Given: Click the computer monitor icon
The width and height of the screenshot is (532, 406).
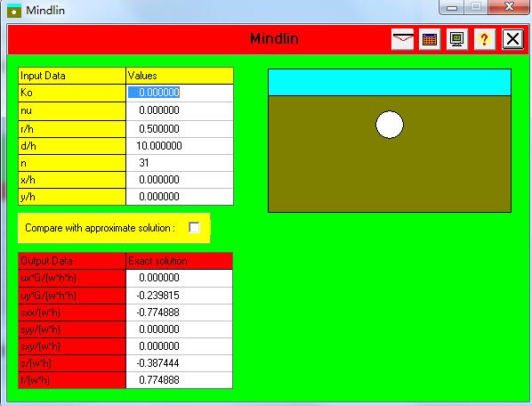Looking at the screenshot, I should 457,39.
